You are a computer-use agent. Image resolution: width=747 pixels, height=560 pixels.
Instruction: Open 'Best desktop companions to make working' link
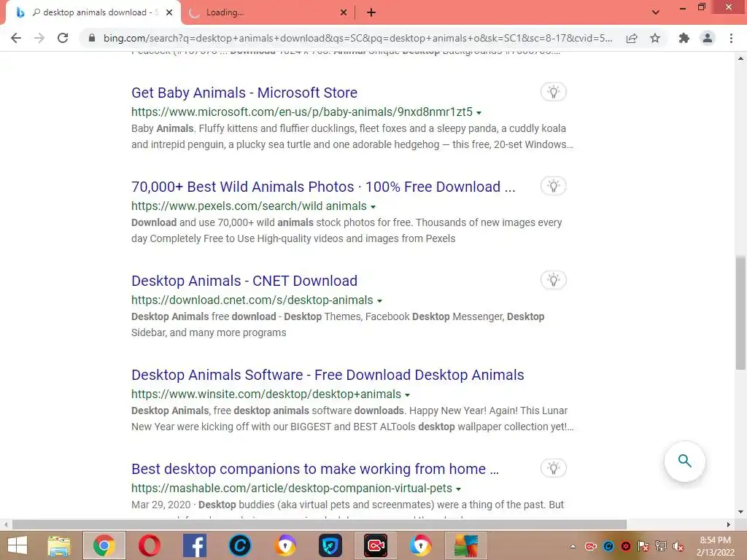(x=315, y=469)
